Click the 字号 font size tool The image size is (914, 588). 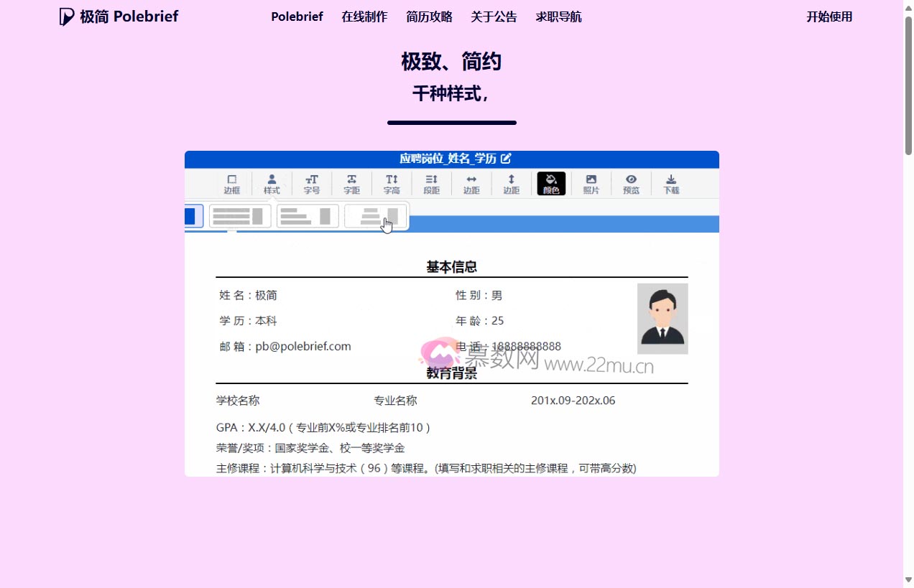(312, 183)
